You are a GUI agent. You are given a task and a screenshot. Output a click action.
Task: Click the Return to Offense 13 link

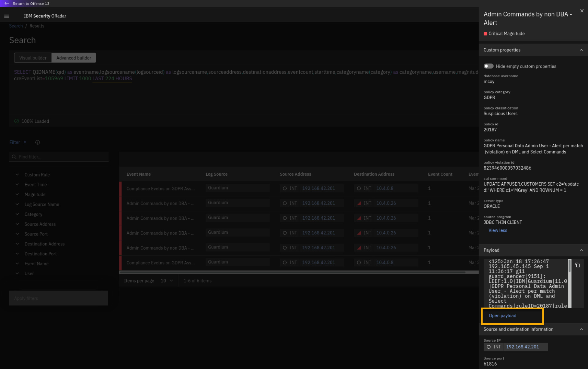31,3
